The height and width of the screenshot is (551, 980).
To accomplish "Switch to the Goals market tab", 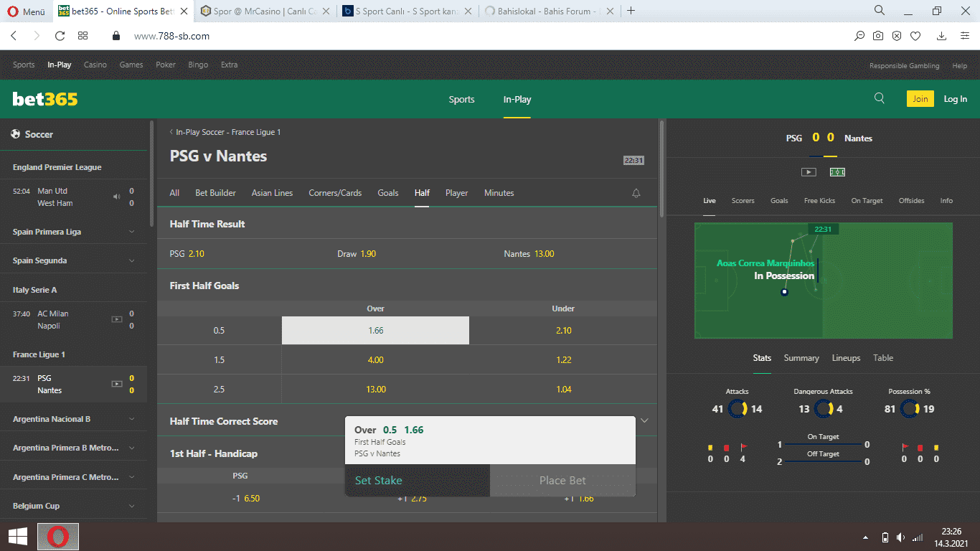I will click(x=388, y=193).
